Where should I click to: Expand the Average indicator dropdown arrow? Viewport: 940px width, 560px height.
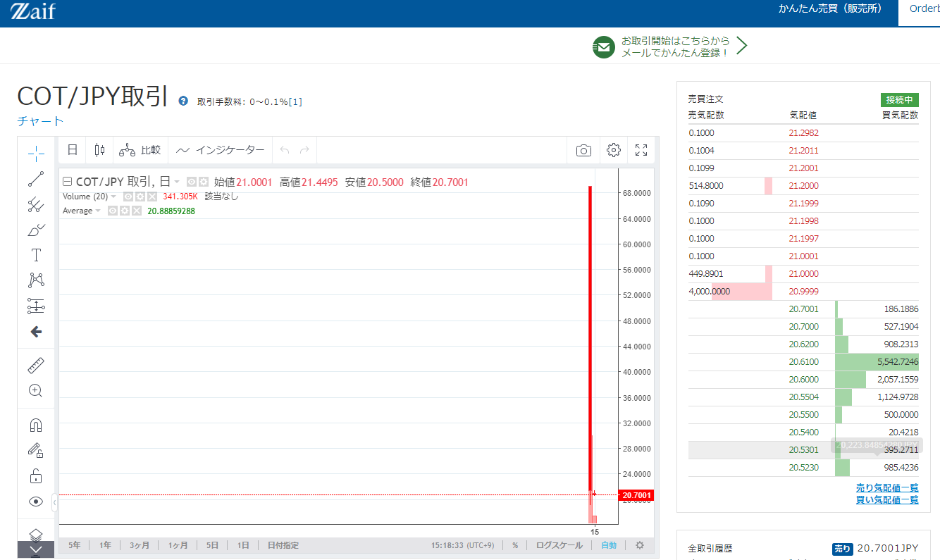point(98,211)
